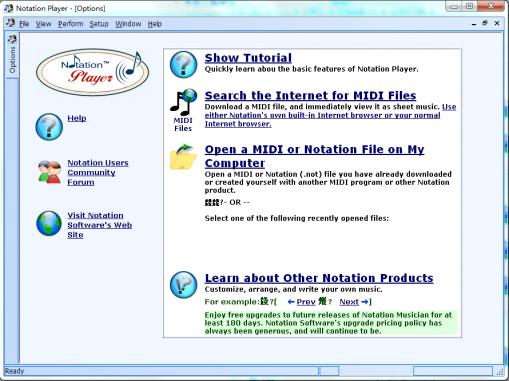This screenshot has width=509, height=381.
Task: Click the Notation Users Community people icon
Action: 49,172
